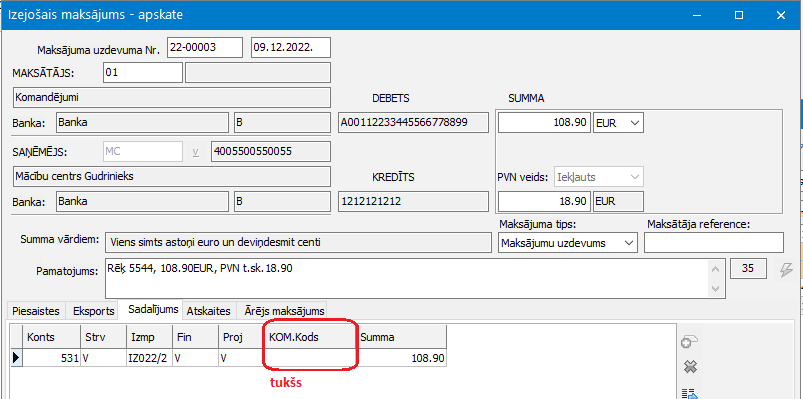The width and height of the screenshot is (803, 399).
Task: Click the Proj column header
Action: coord(241,338)
